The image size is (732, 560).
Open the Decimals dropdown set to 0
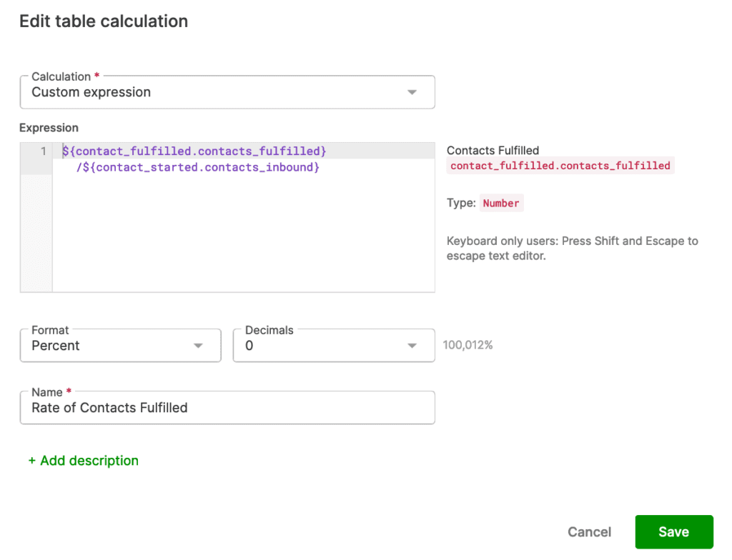334,345
